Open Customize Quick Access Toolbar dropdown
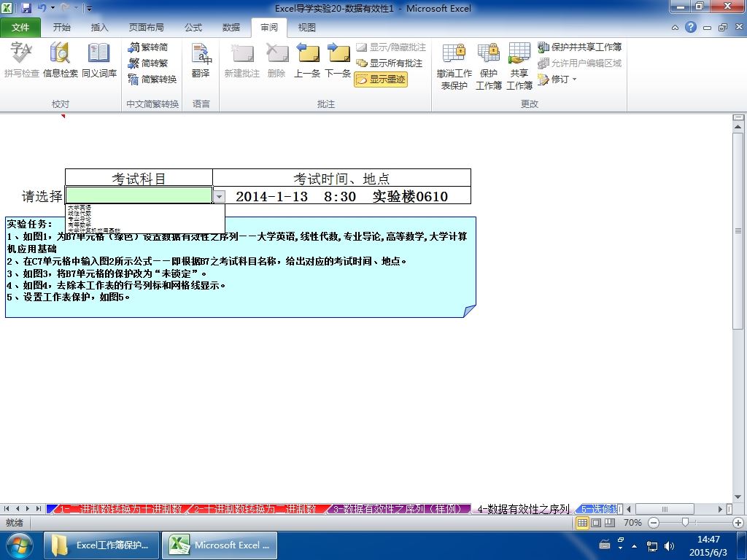This screenshot has height=560, width=747. [x=90, y=8]
